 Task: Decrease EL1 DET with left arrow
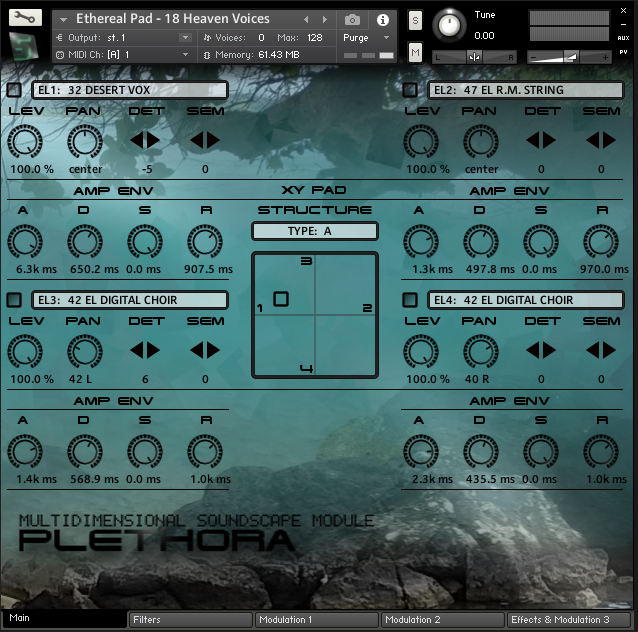[137, 140]
